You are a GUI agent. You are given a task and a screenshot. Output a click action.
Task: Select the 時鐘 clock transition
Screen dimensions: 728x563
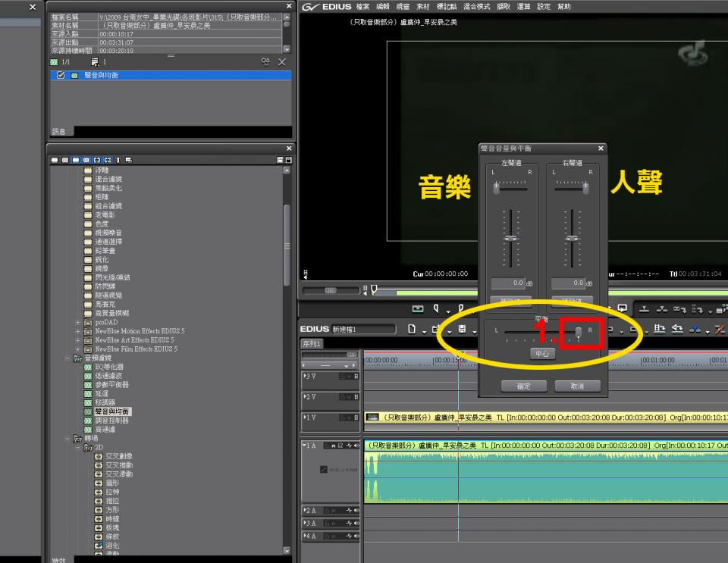pos(107,519)
